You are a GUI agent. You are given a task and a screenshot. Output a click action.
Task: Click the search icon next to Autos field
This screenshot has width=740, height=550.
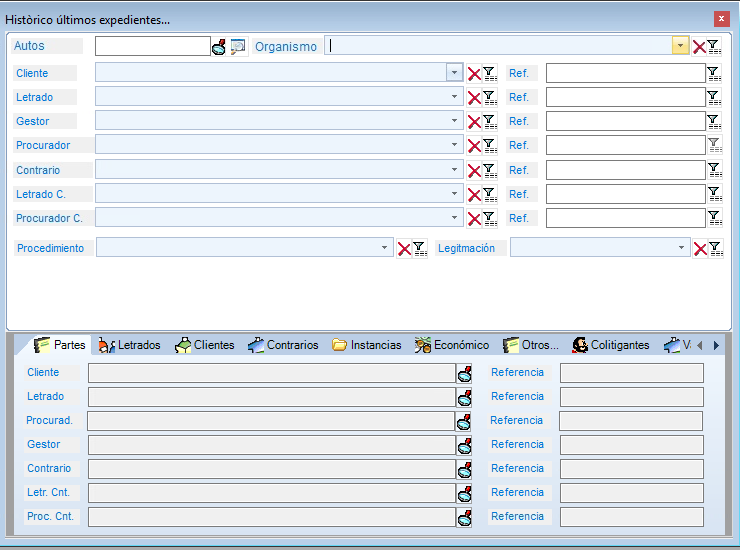click(219, 46)
